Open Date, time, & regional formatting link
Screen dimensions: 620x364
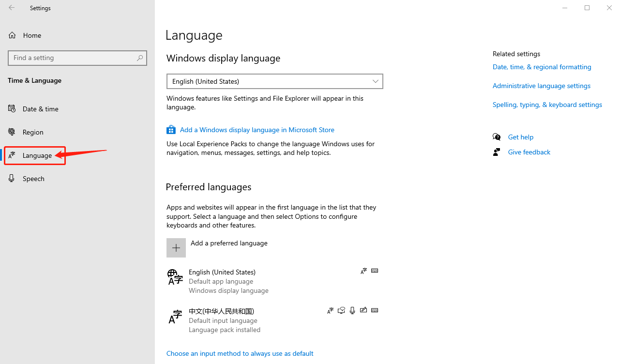click(x=542, y=67)
